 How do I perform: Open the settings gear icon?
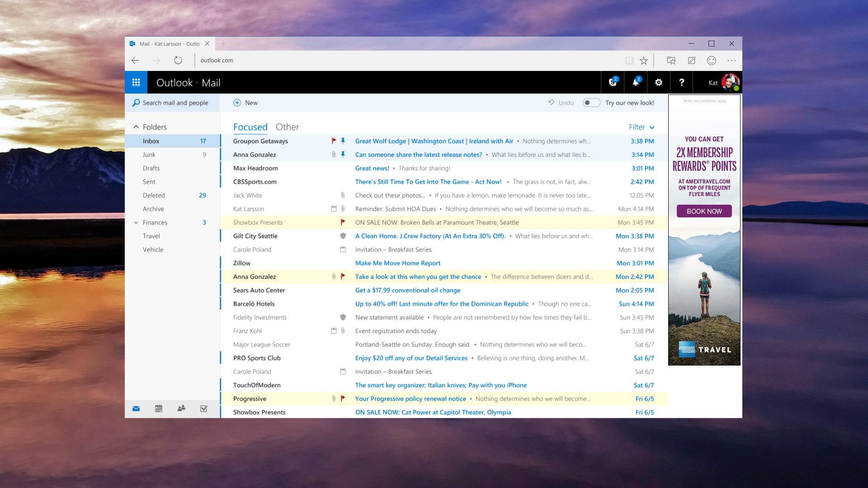pyautogui.click(x=659, y=82)
